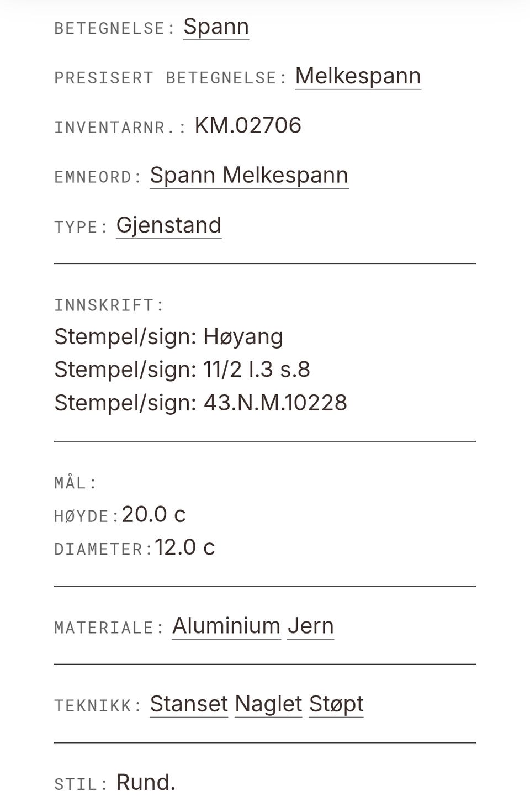The height and width of the screenshot is (812, 530).
Task: Click the Støpt technique link
Action: tap(336, 704)
